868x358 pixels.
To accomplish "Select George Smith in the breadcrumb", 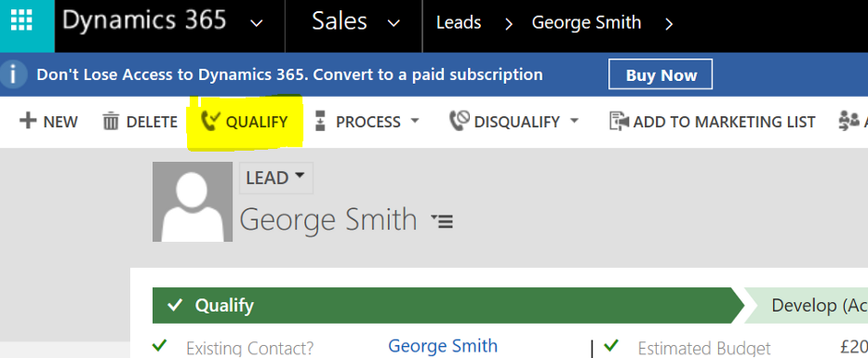I will [586, 22].
